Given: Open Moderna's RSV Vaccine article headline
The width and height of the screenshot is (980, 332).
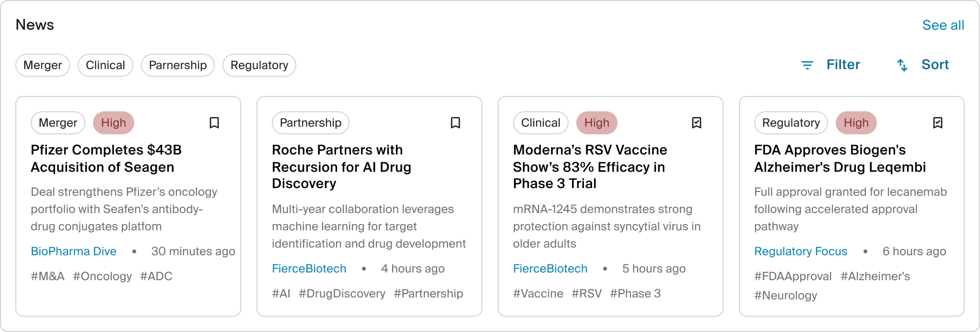Looking at the screenshot, I should (x=590, y=166).
